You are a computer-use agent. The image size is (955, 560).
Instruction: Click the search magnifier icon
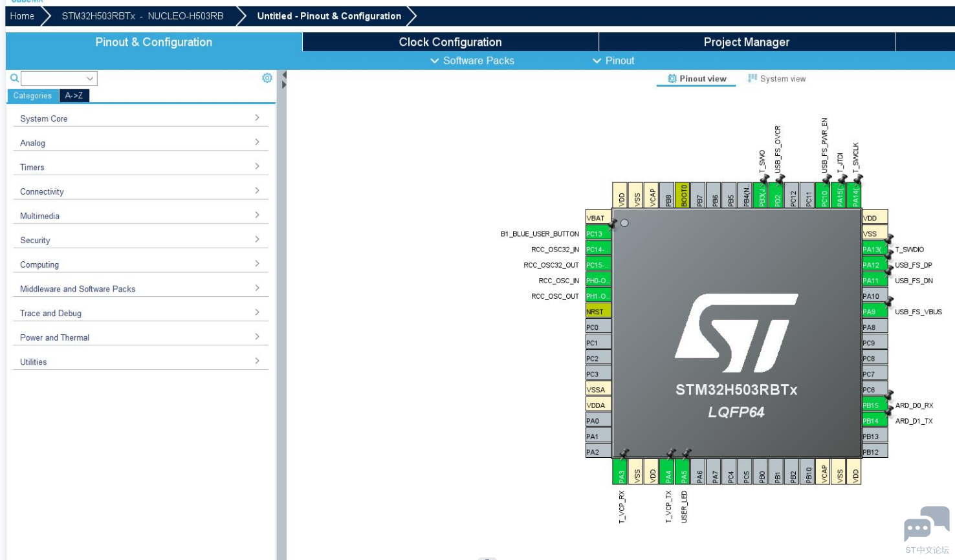tap(14, 78)
